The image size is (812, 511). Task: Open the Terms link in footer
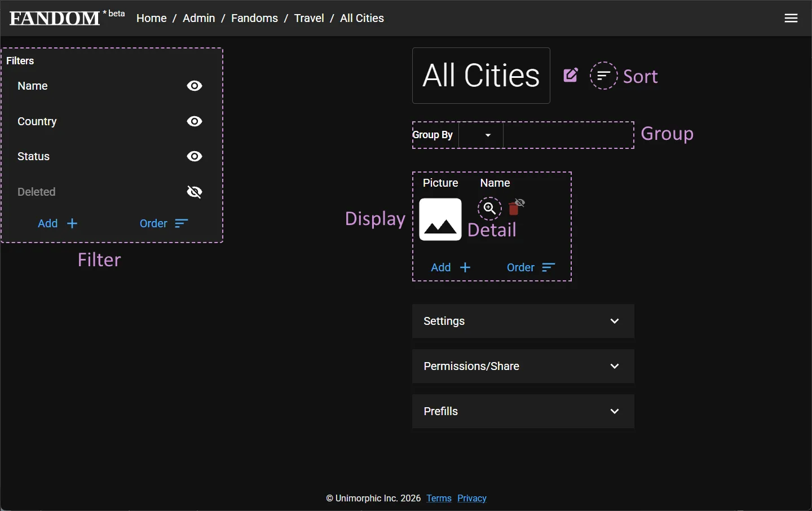439,498
